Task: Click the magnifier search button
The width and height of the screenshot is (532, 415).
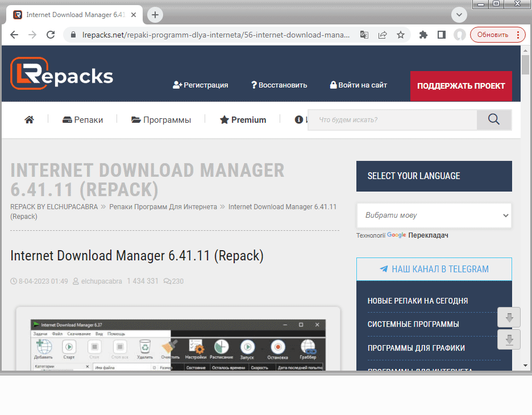Action: (494, 120)
